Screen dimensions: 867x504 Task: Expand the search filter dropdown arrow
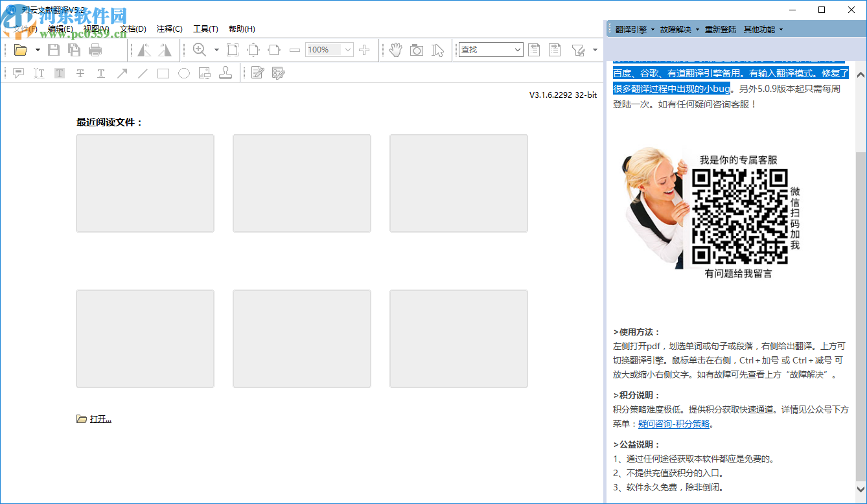pyautogui.click(x=595, y=50)
